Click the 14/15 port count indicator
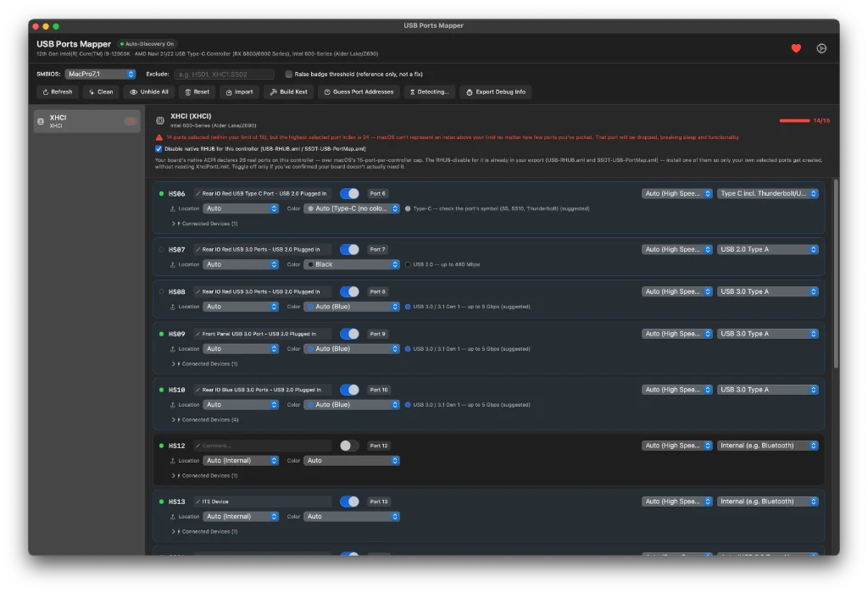The height and width of the screenshot is (593, 868). 804,120
